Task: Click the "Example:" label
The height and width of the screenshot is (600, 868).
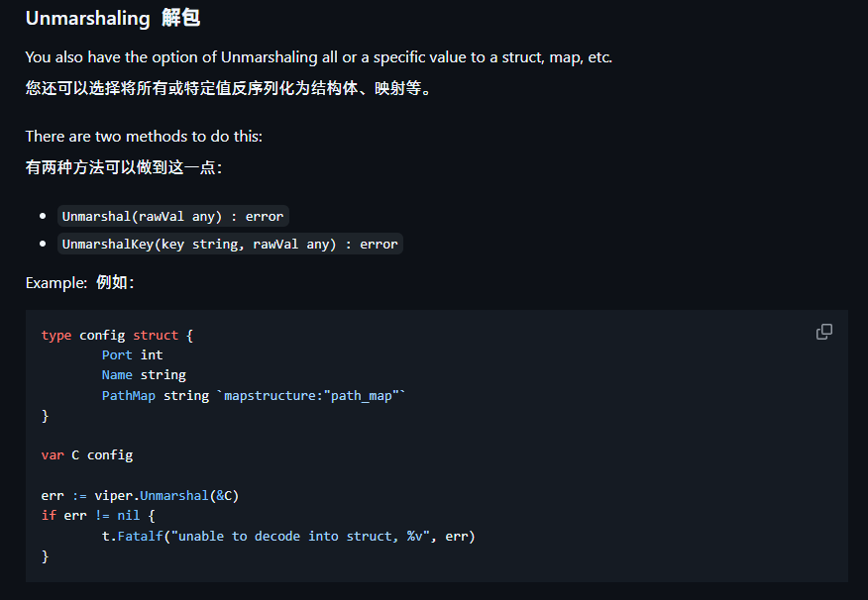Action: (x=56, y=283)
